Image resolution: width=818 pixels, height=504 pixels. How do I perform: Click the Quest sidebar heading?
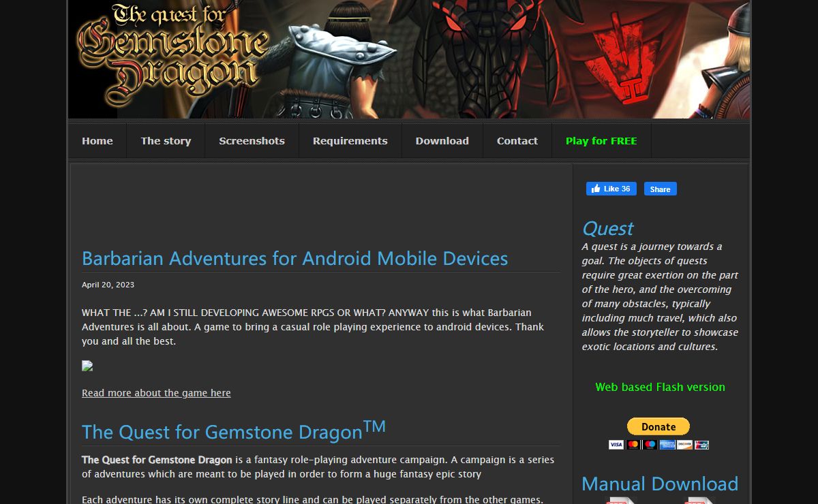tap(607, 228)
